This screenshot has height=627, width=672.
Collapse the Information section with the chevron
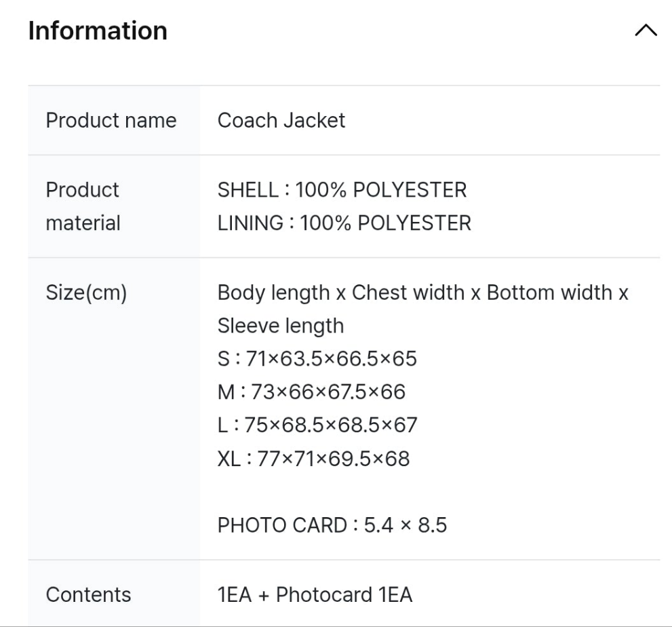click(x=646, y=31)
